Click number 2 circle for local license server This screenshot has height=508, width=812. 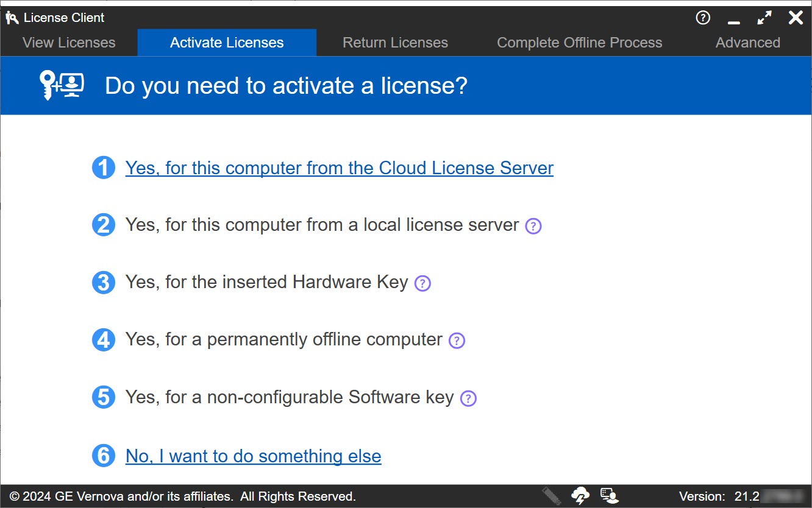click(104, 225)
